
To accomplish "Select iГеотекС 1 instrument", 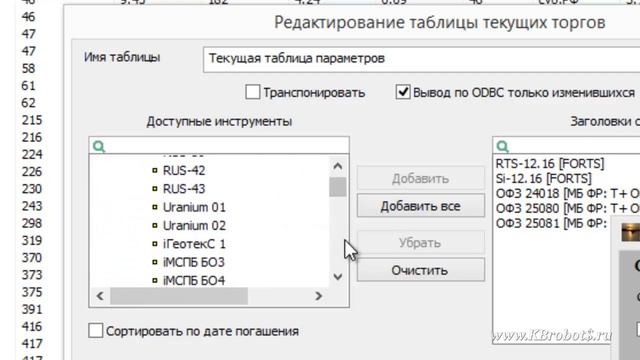I will [194, 244].
